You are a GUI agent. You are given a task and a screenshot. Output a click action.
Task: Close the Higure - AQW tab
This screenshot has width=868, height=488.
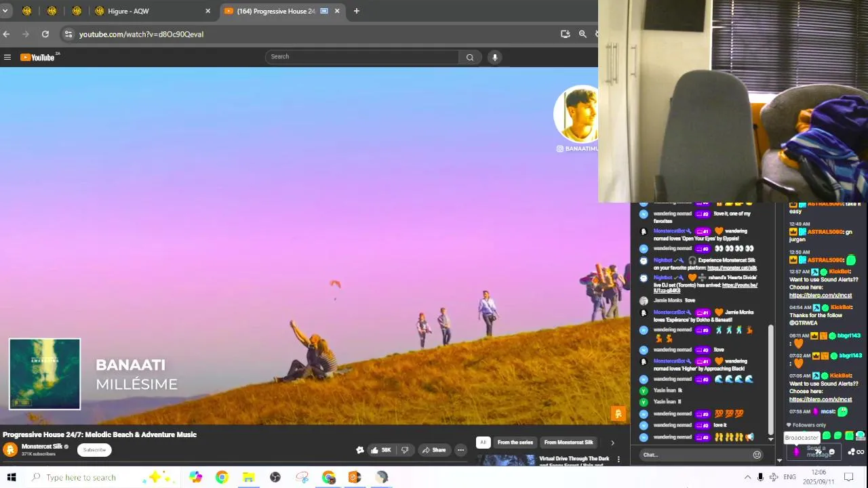[208, 11]
